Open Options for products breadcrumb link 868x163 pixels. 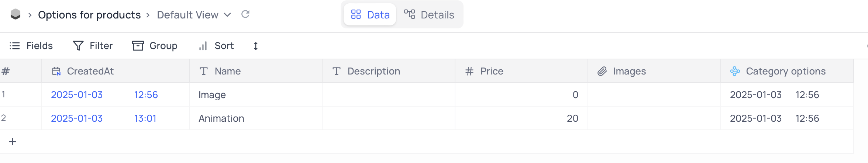click(89, 15)
